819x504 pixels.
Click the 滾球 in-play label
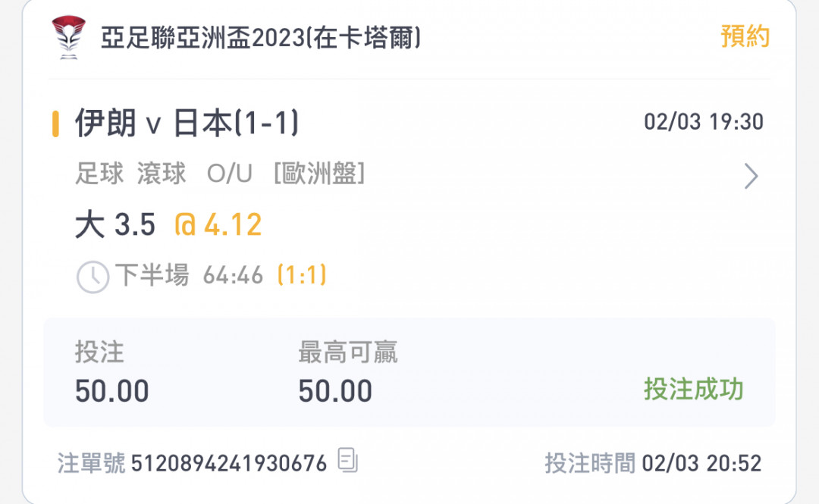pos(162,174)
